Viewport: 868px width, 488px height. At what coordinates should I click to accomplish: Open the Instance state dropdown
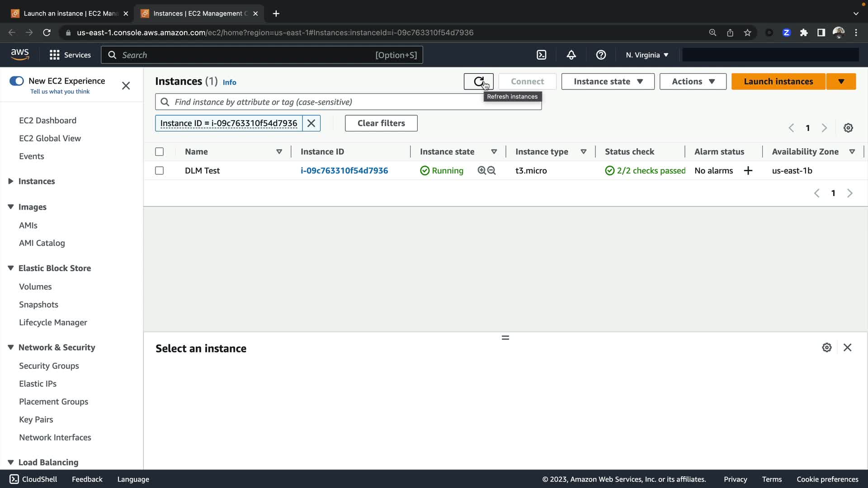click(608, 81)
